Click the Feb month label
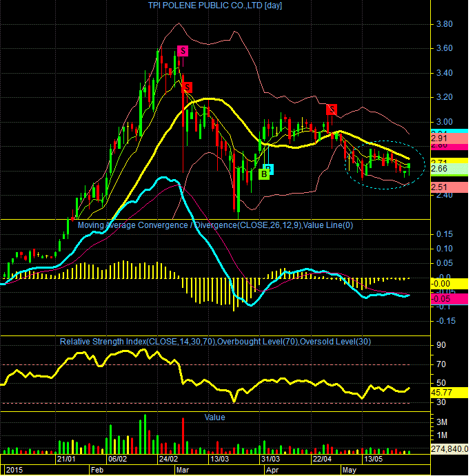The width and height of the screenshot is (475, 476). [97, 470]
